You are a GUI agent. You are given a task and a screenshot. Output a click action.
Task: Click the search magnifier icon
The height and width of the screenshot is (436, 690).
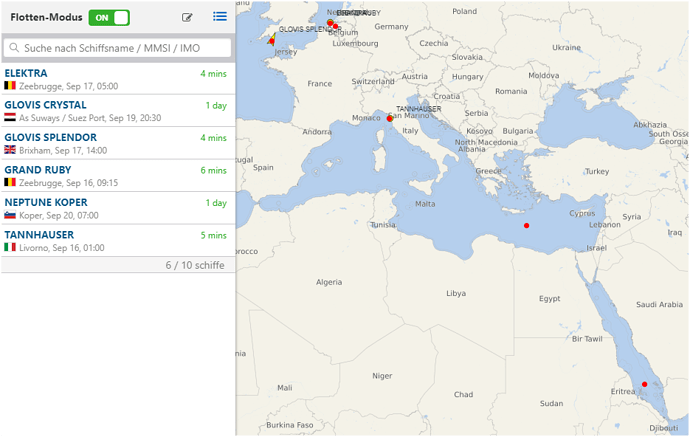(14, 48)
